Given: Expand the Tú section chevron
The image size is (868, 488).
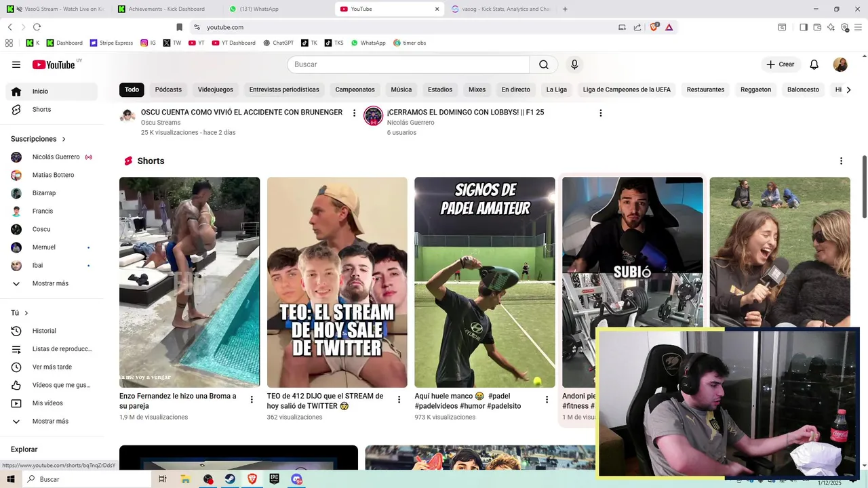Looking at the screenshot, I should coord(26,313).
